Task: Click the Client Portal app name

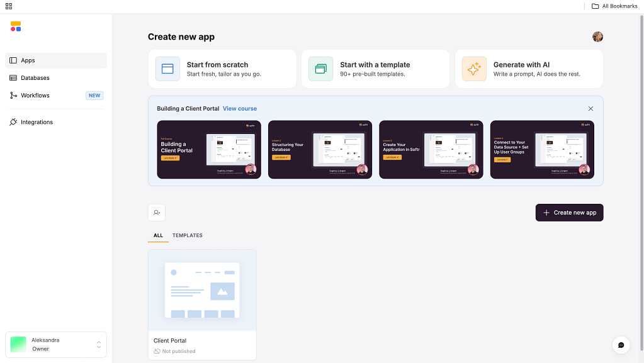Action: click(x=170, y=340)
